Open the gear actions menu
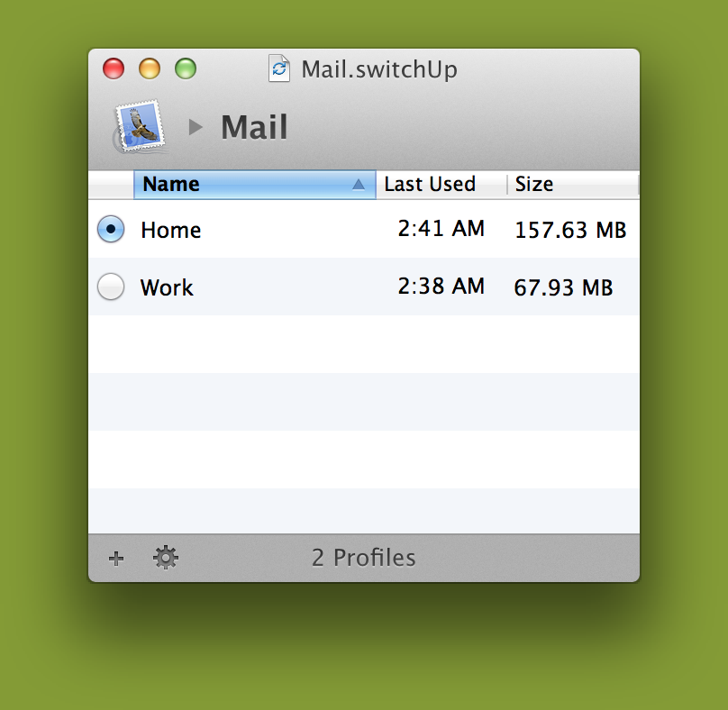728x710 pixels. pos(166,559)
